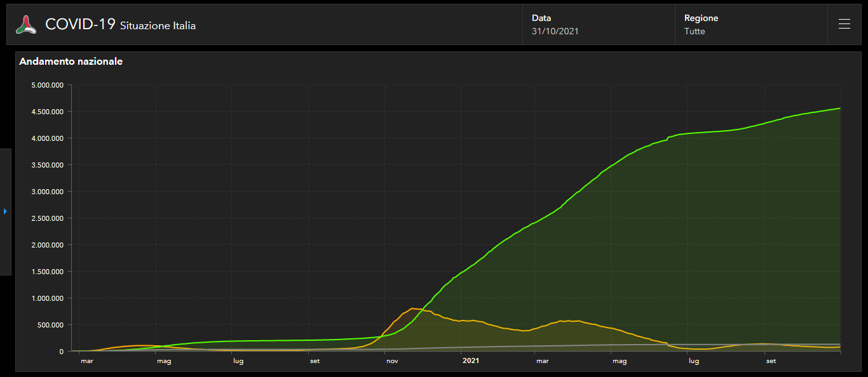Click the 2021 label on the time axis
This screenshot has height=377, width=868.
coord(470,361)
